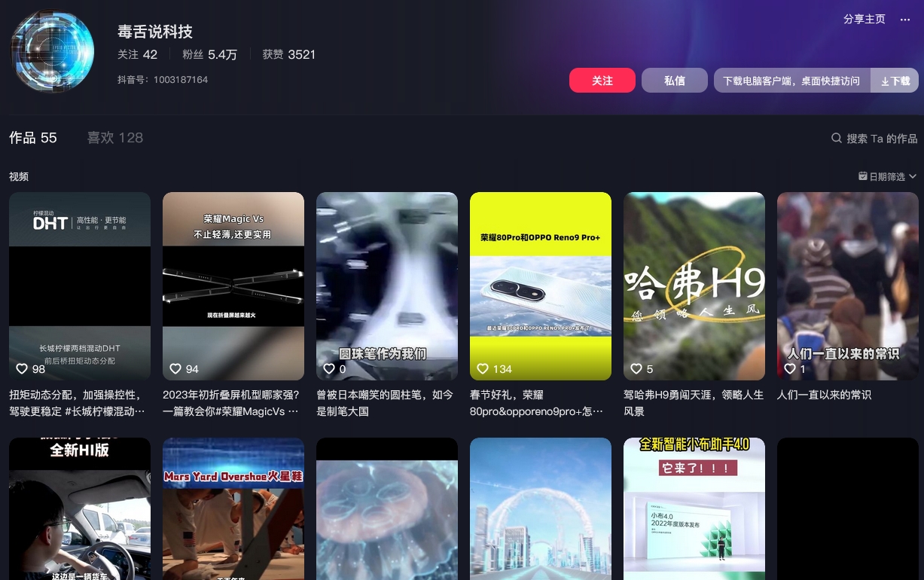Click the heart icon showing 134 likes
The image size is (924, 580).
[x=483, y=369]
